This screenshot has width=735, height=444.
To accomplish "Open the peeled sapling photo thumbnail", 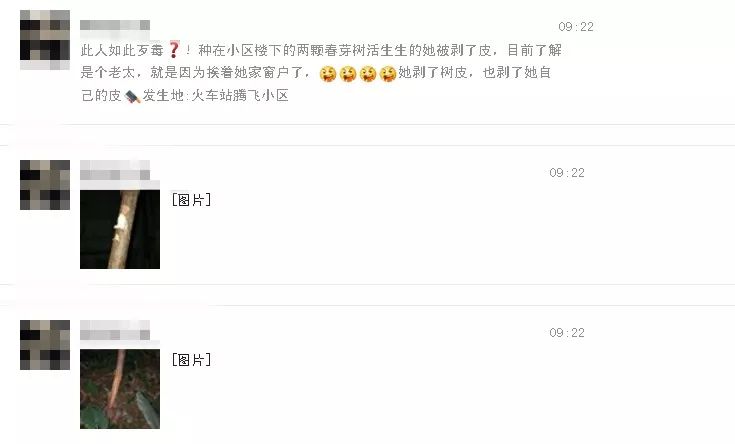I will pyautogui.click(x=120, y=389).
